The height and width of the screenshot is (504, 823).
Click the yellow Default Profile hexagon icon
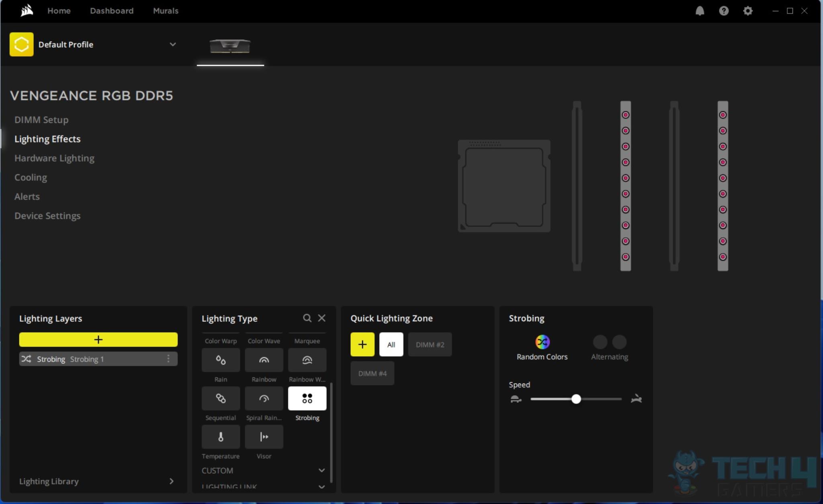21,44
